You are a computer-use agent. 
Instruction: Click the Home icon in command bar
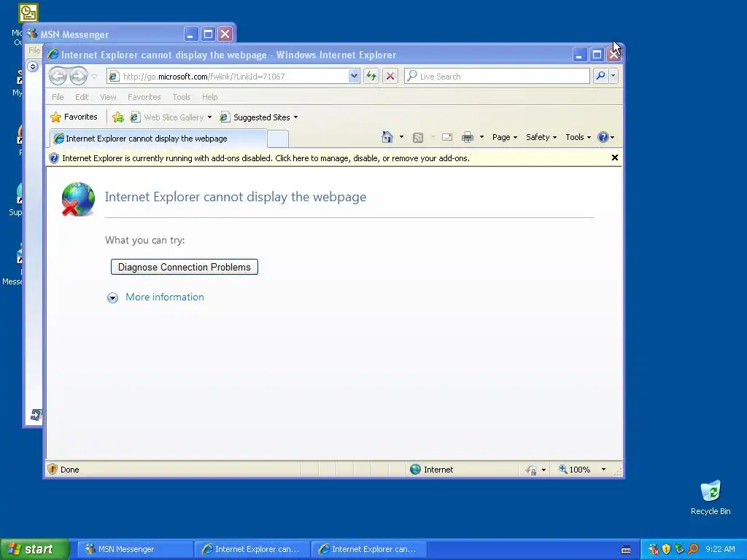[x=387, y=137]
